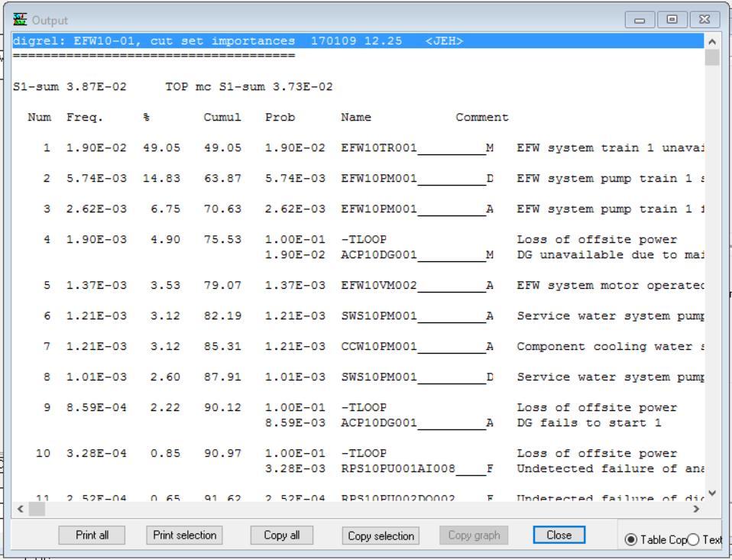This screenshot has width=732, height=560.
Task: Click the disabled Copy graph button
Action: click(474, 535)
